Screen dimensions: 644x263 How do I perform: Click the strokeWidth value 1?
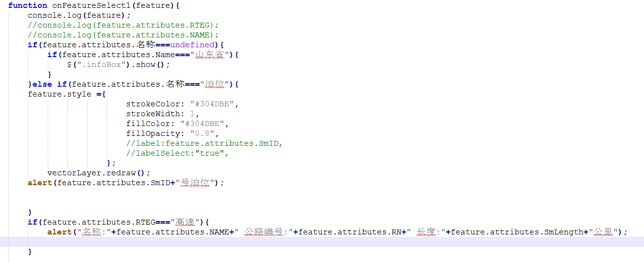[x=192, y=114]
